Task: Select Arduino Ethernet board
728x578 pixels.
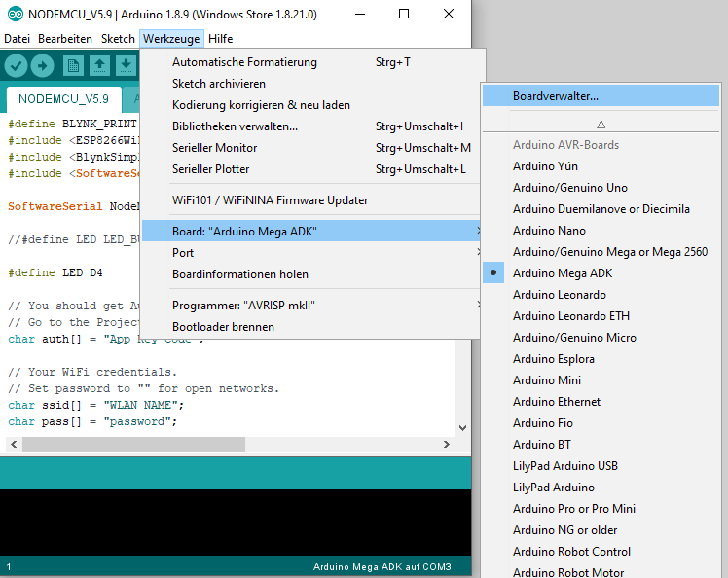Action: (601, 401)
